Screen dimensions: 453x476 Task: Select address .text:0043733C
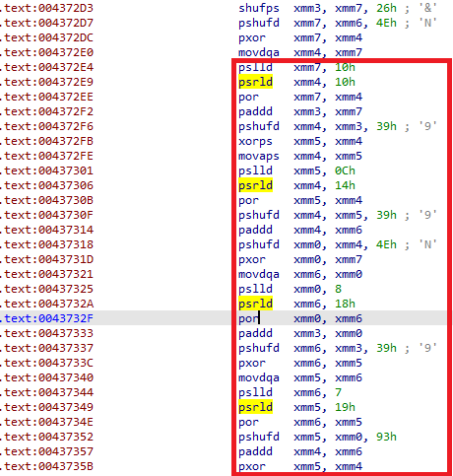click(46, 363)
